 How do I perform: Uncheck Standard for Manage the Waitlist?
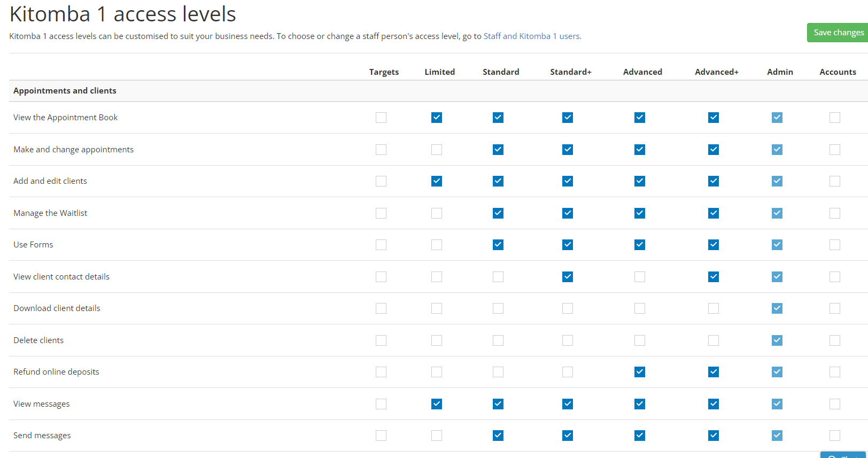[x=498, y=213]
